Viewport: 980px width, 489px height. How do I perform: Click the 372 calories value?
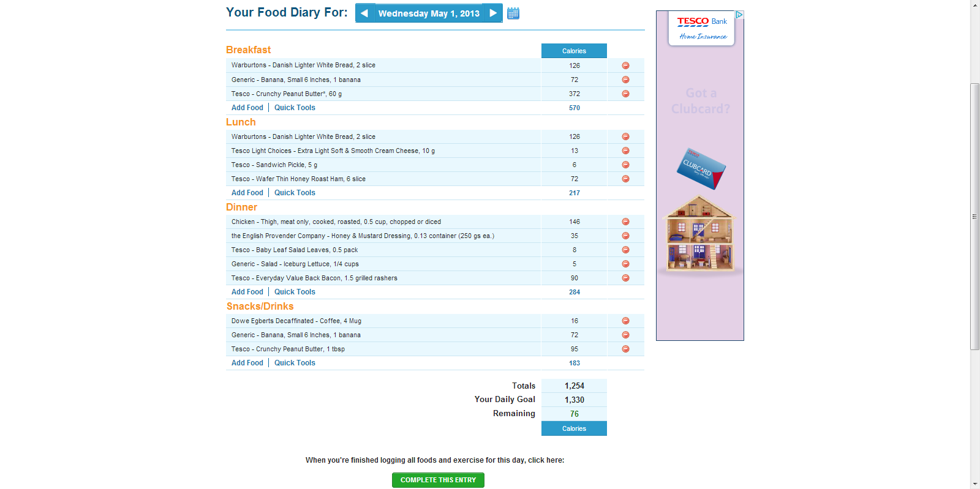pos(574,94)
